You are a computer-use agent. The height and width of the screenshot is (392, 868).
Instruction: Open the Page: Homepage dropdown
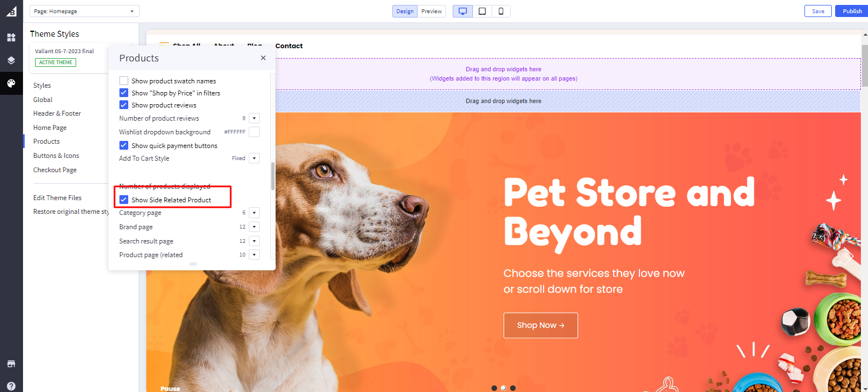(x=84, y=11)
